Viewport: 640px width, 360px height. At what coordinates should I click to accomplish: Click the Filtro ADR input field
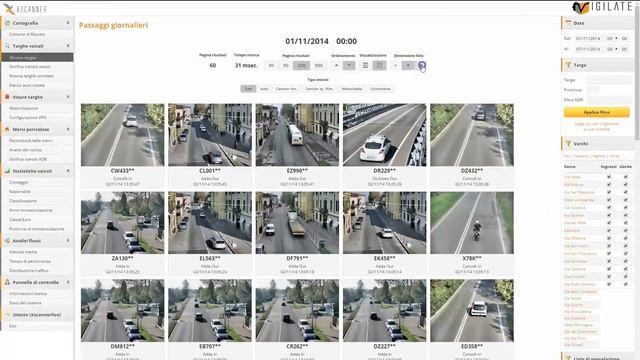[609, 100]
